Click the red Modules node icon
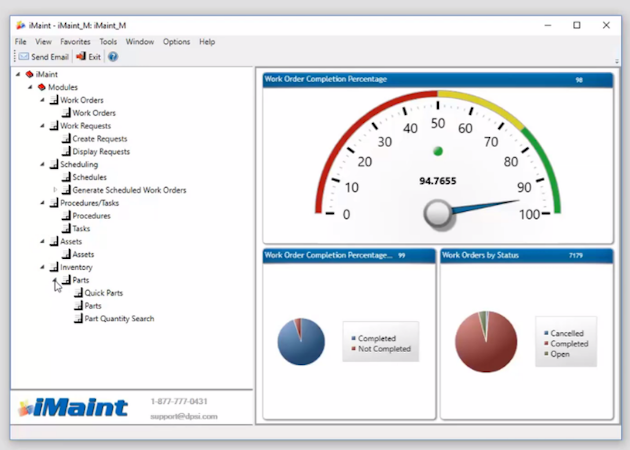 [41, 87]
